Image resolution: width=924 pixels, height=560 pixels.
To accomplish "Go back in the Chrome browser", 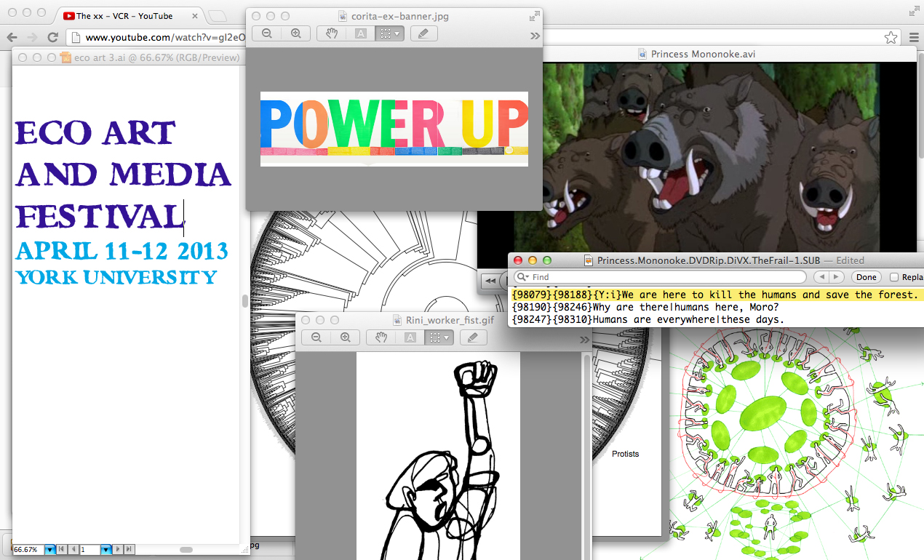I will [x=12, y=38].
